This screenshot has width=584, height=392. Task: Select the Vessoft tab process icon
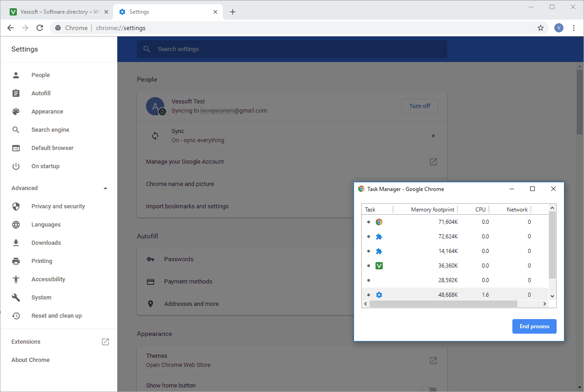click(379, 266)
